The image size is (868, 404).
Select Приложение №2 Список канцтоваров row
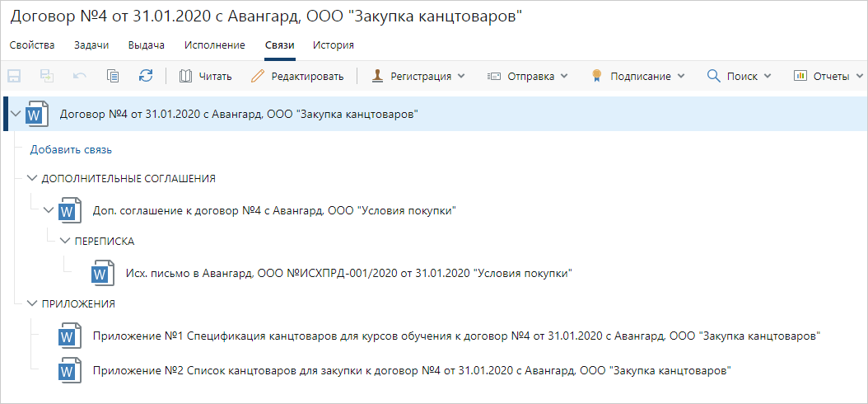(x=413, y=370)
